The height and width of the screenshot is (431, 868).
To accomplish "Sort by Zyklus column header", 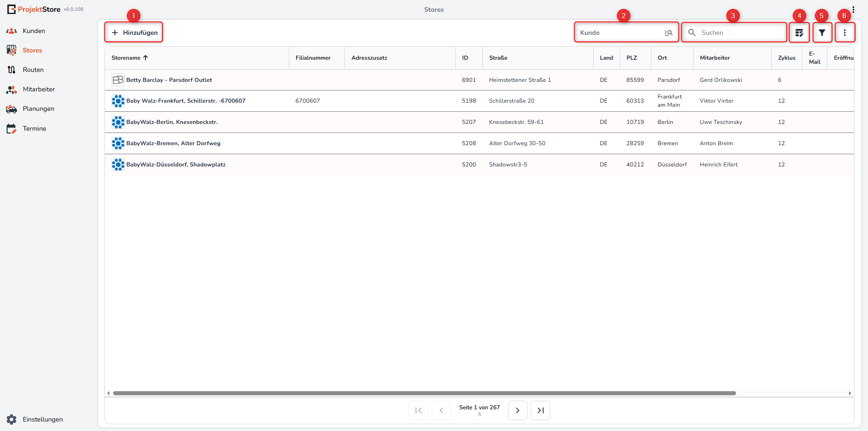I will 787,58.
